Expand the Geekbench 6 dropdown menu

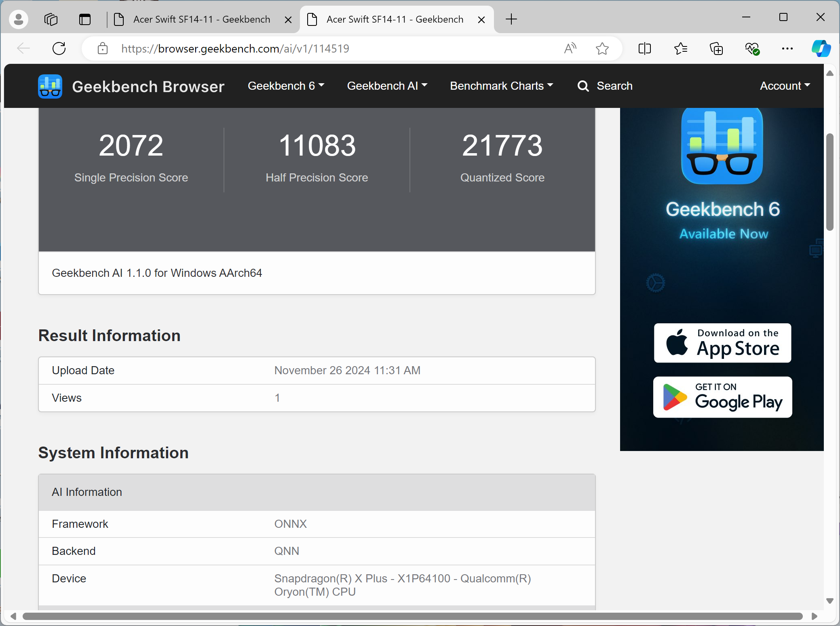(x=286, y=86)
